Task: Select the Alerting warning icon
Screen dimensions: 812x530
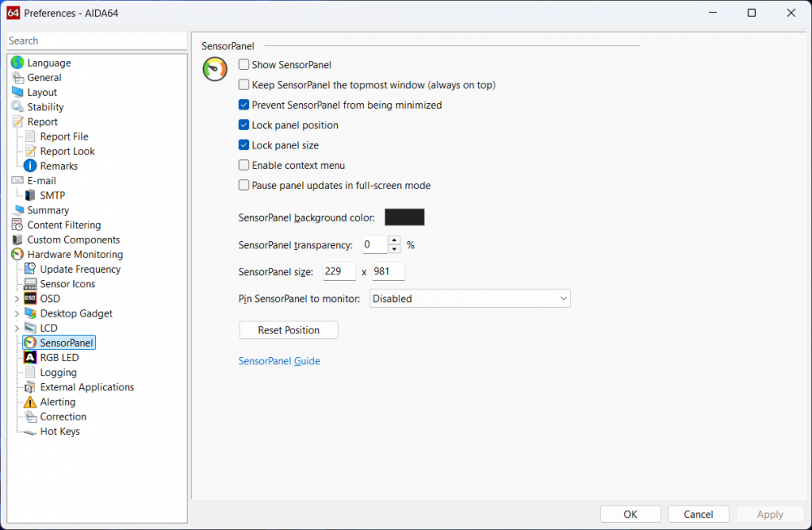Action: (x=28, y=402)
